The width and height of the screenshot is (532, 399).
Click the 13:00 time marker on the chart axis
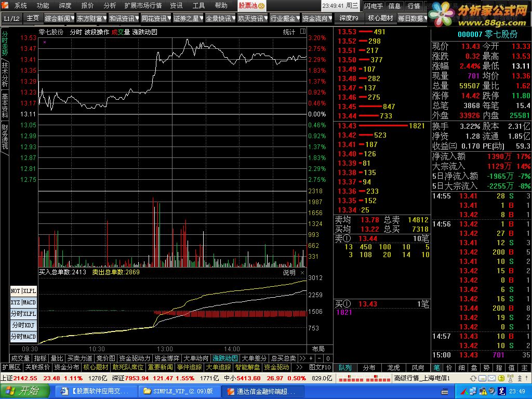coord(165,349)
